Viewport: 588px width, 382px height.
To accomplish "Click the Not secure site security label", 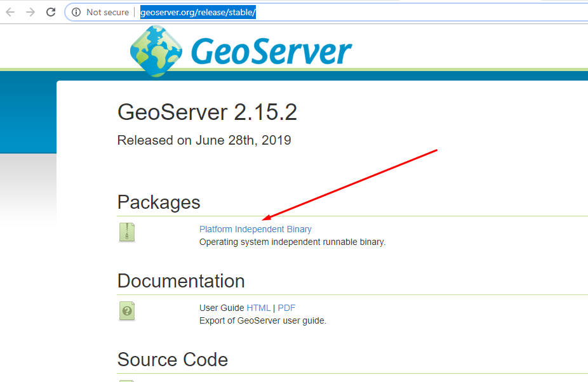I will point(107,11).
